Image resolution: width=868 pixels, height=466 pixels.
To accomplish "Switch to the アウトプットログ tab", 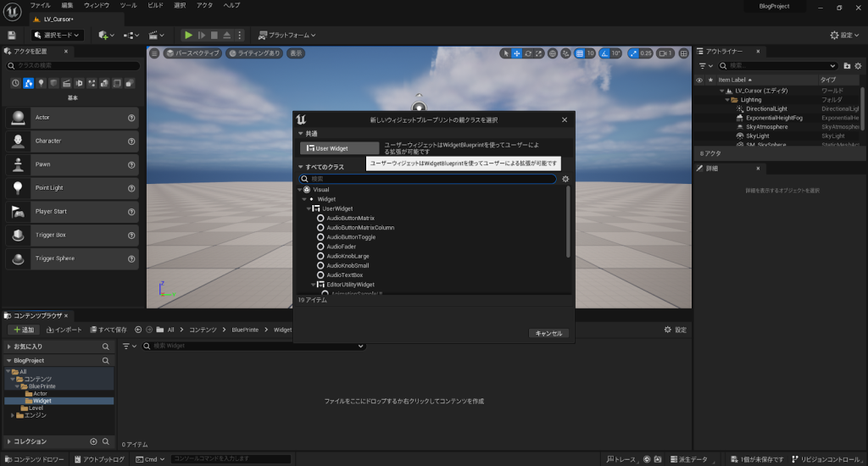I will click(x=101, y=459).
